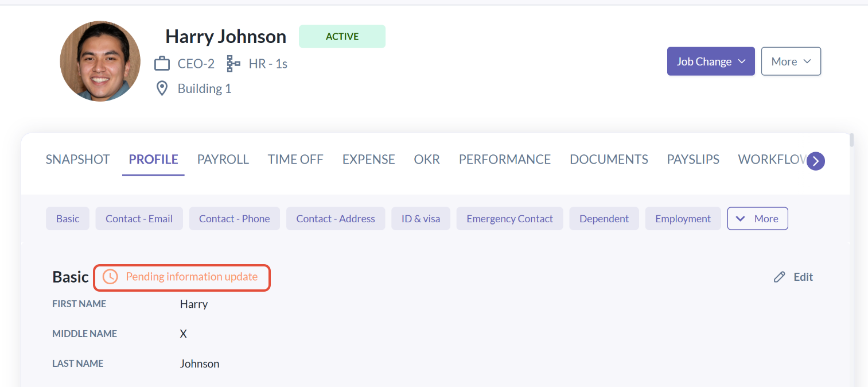The height and width of the screenshot is (387, 868).
Task: Click the LAST NAME field label
Action: click(78, 363)
